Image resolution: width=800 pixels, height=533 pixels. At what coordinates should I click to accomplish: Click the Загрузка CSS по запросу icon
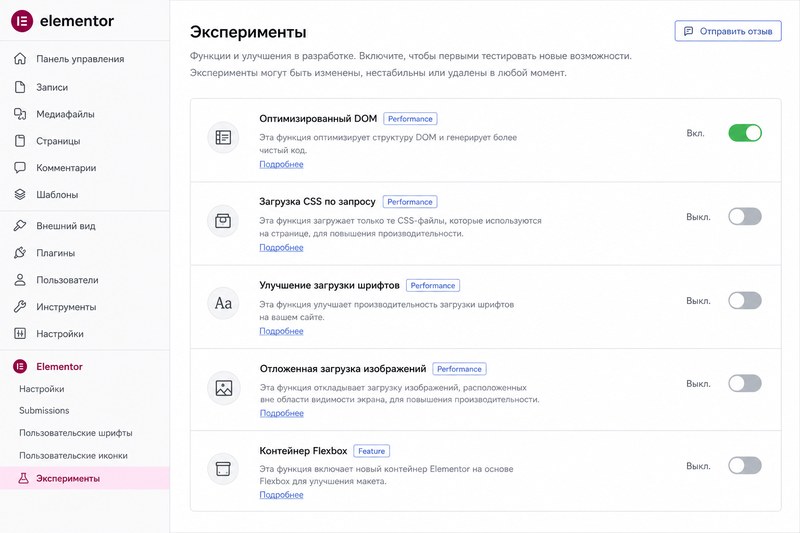tap(223, 221)
